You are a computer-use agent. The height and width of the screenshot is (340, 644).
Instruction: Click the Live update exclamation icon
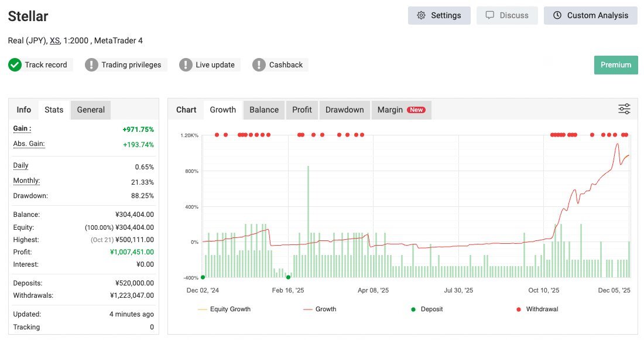[186, 65]
